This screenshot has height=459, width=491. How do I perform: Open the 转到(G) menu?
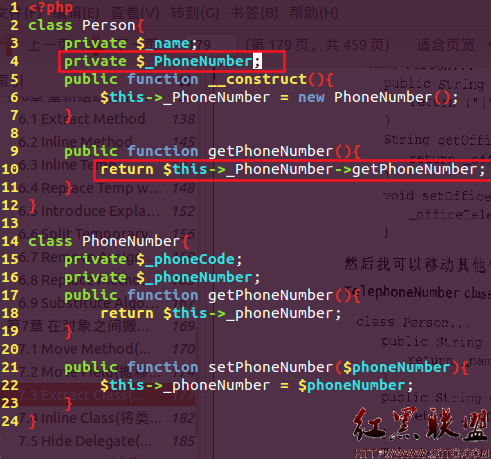coord(195,14)
